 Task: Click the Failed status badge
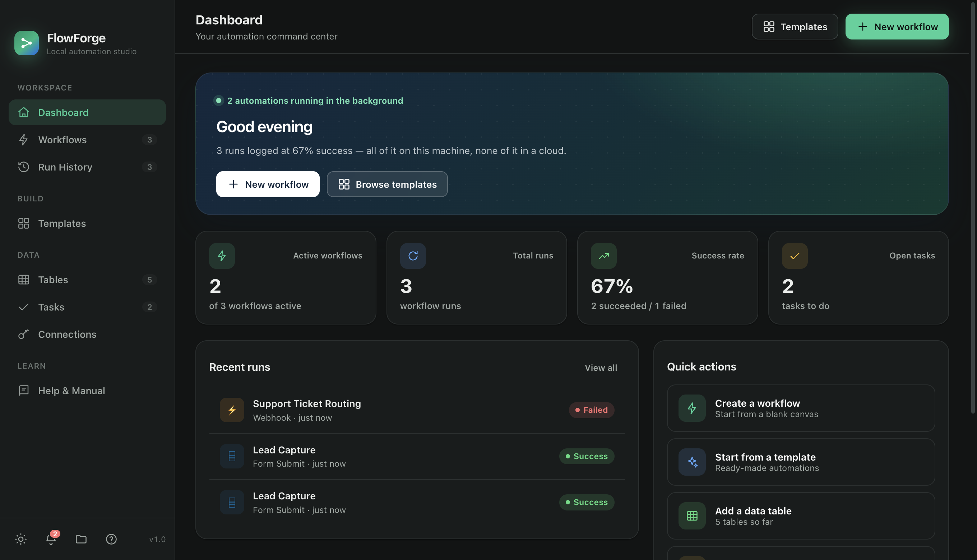[x=592, y=410]
